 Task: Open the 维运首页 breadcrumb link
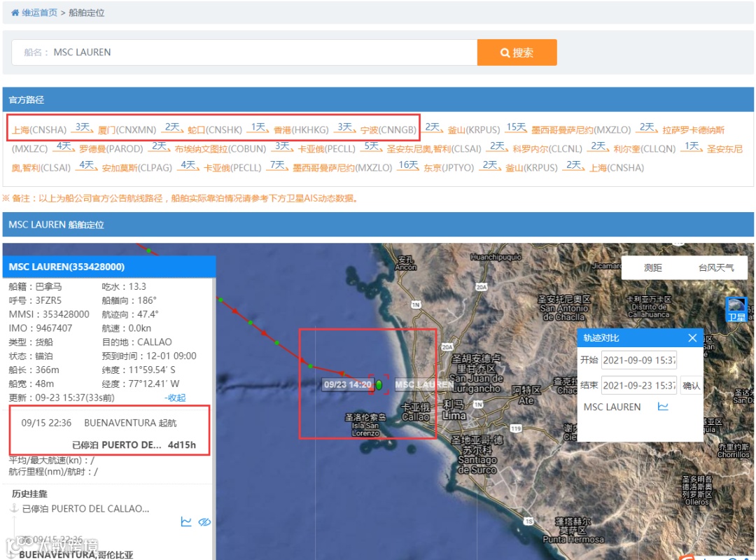click(39, 13)
